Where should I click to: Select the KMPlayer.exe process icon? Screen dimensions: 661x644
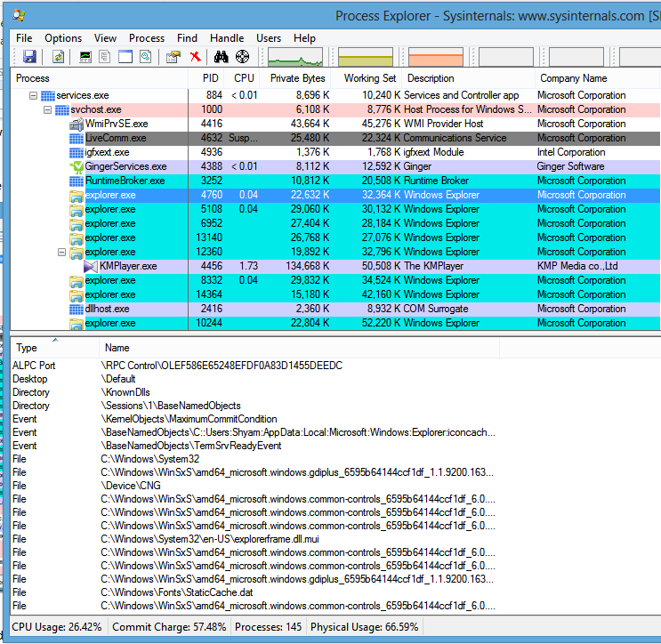pyautogui.click(x=90, y=266)
